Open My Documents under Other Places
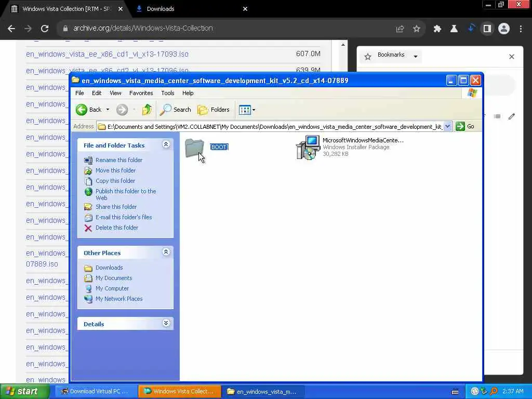This screenshot has height=399, width=532. click(114, 278)
